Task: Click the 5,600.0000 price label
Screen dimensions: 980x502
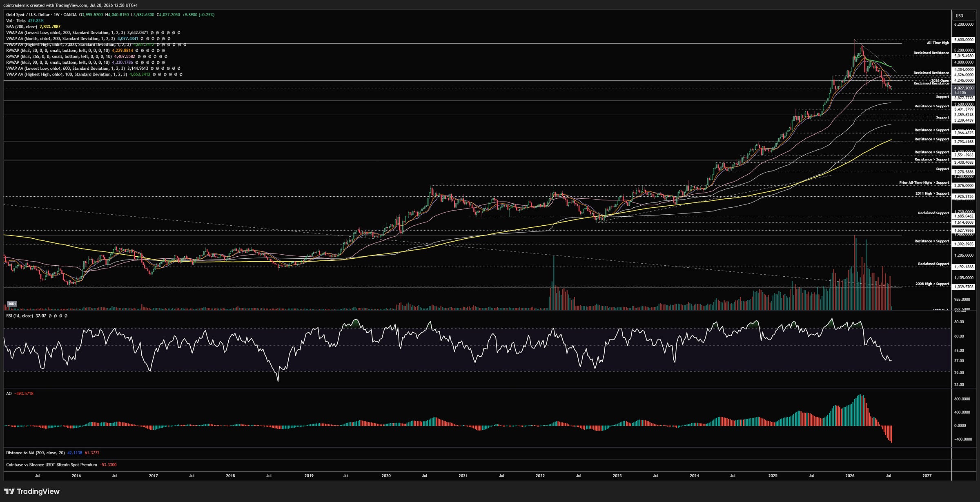Action: click(x=964, y=40)
